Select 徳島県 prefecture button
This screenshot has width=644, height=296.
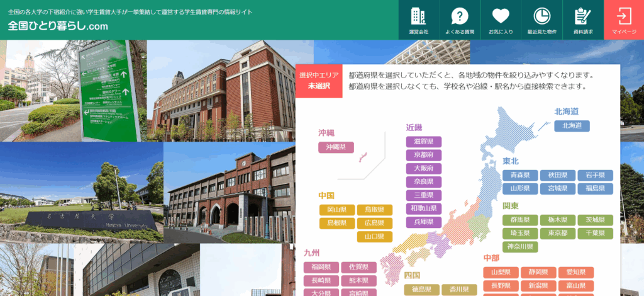pyautogui.click(x=422, y=290)
